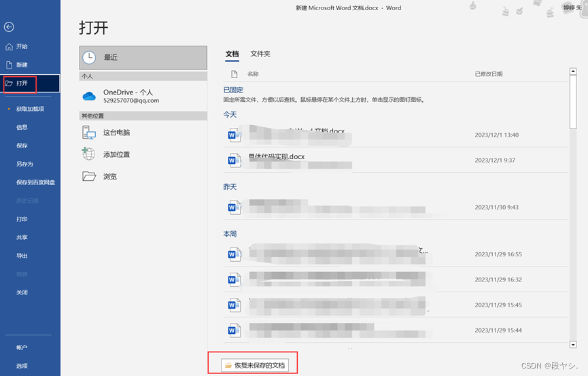The width and height of the screenshot is (588, 376).
Task: Click the date 2023/11/29 16:32
Action: tap(498, 279)
